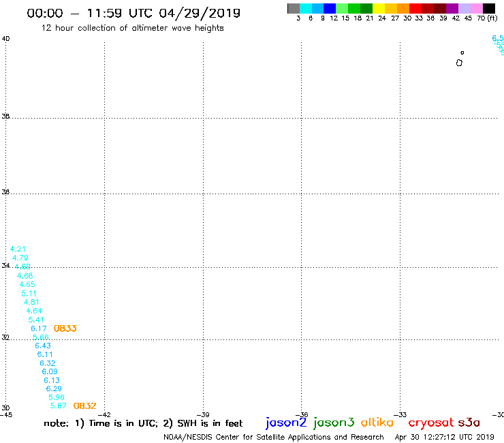The width and height of the screenshot is (504, 443).
Task: Click the wave height value '4.79'
Action: pyautogui.click(x=20, y=258)
